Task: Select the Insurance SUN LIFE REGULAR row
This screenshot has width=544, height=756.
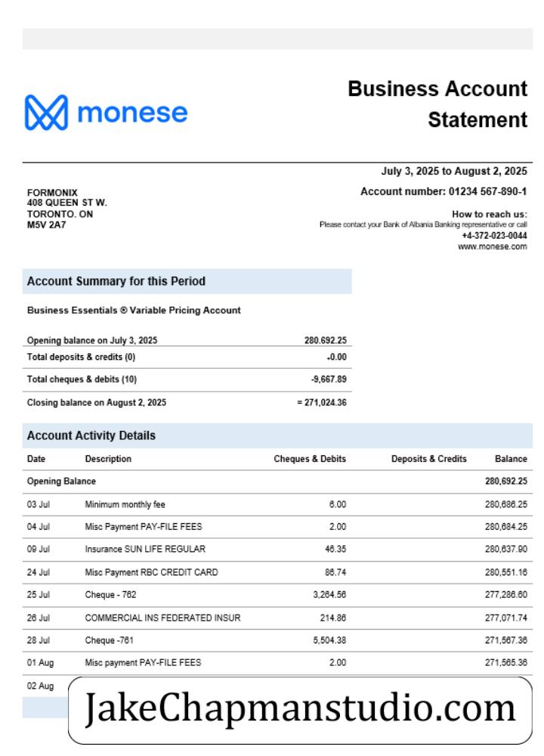Action: (x=277, y=549)
